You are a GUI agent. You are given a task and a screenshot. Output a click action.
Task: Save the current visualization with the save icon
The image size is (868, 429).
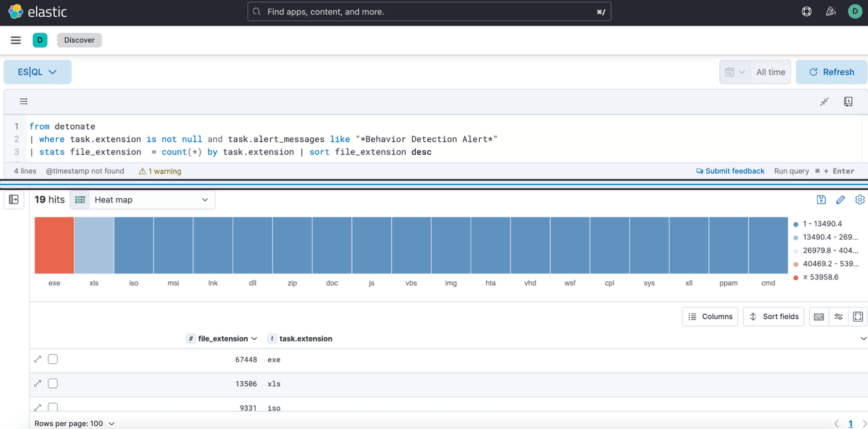point(821,199)
